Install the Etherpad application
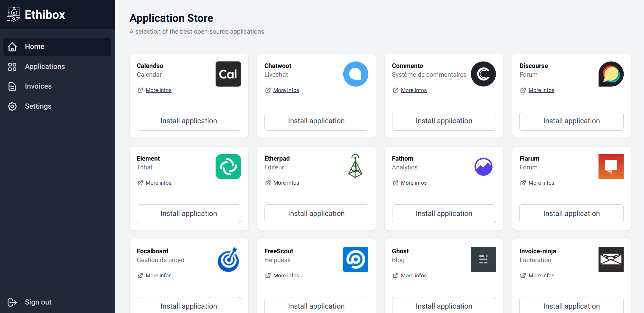 click(316, 214)
